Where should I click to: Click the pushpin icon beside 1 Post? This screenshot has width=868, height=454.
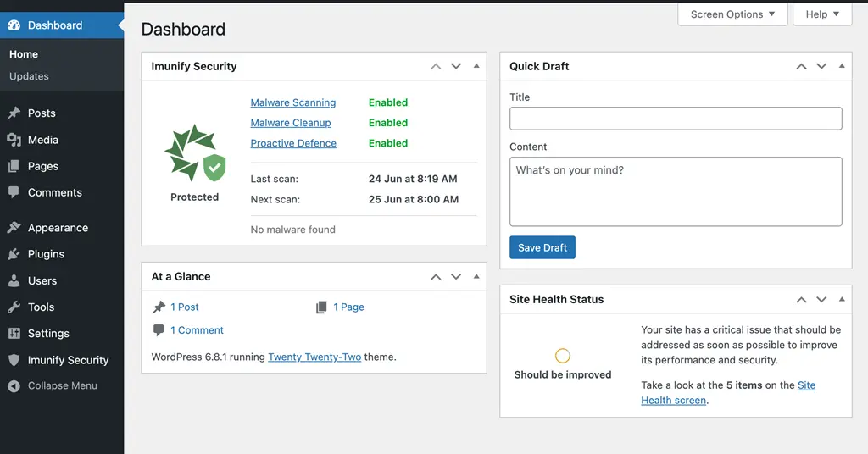[x=159, y=307]
